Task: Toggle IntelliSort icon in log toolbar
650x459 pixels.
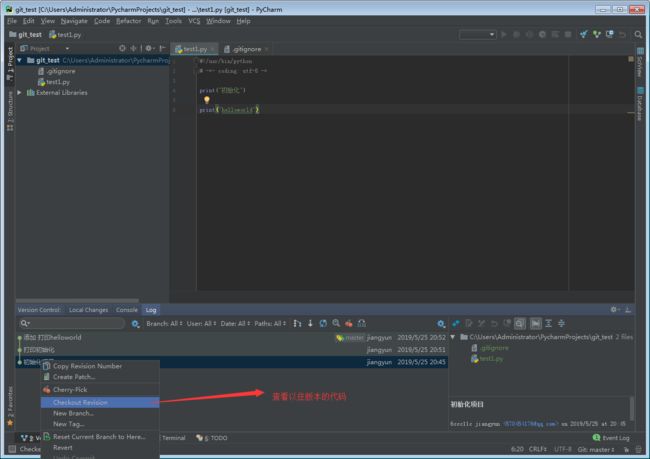Action: click(x=297, y=323)
